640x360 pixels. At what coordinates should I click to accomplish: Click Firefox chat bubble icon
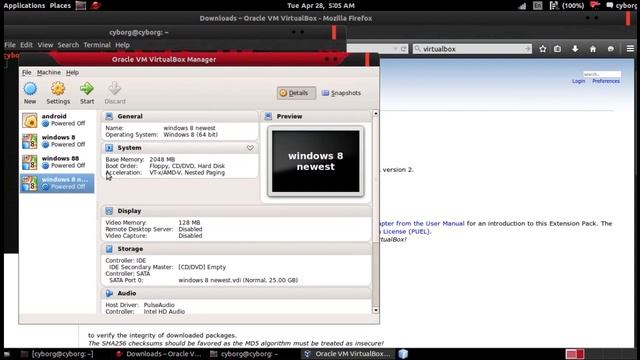click(x=611, y=49)
